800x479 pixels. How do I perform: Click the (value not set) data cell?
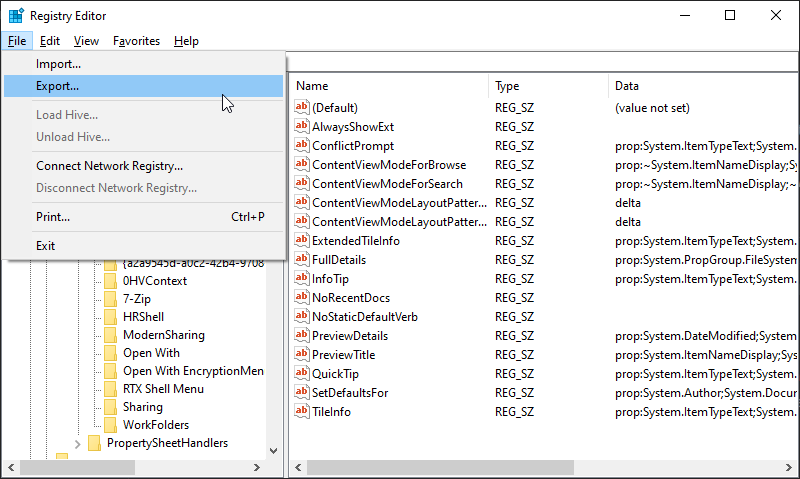[x=652, y=108]
